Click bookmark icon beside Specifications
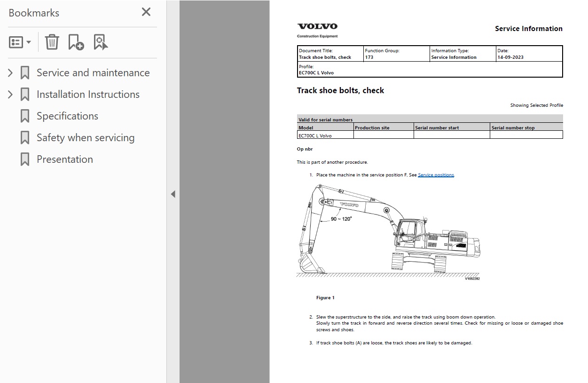The width and height of the screenshot is (588, 383). pos(25,116)
